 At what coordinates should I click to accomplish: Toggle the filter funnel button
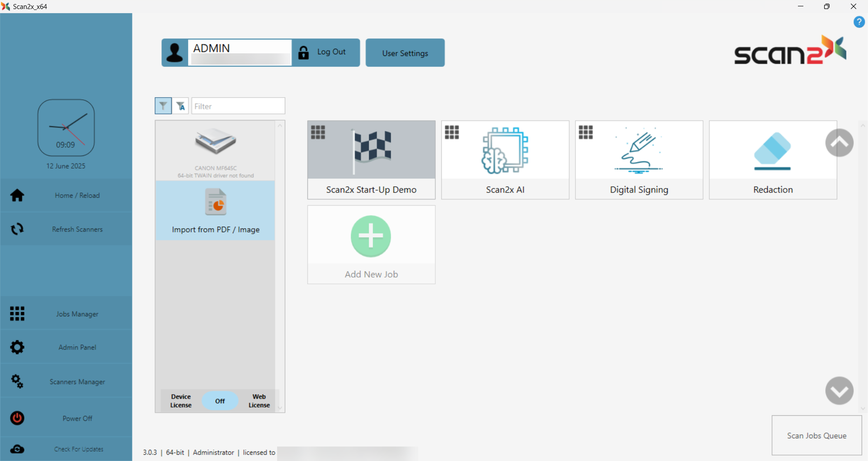coord(163,106)
